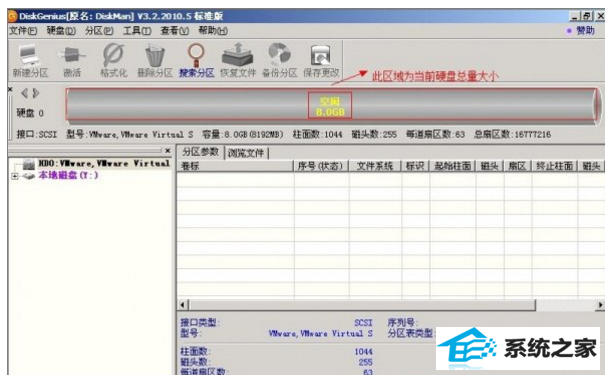Screen dimensions: 605x375
Task: Expand the 本地磁盘 tree node
Action: coord(15,176)
